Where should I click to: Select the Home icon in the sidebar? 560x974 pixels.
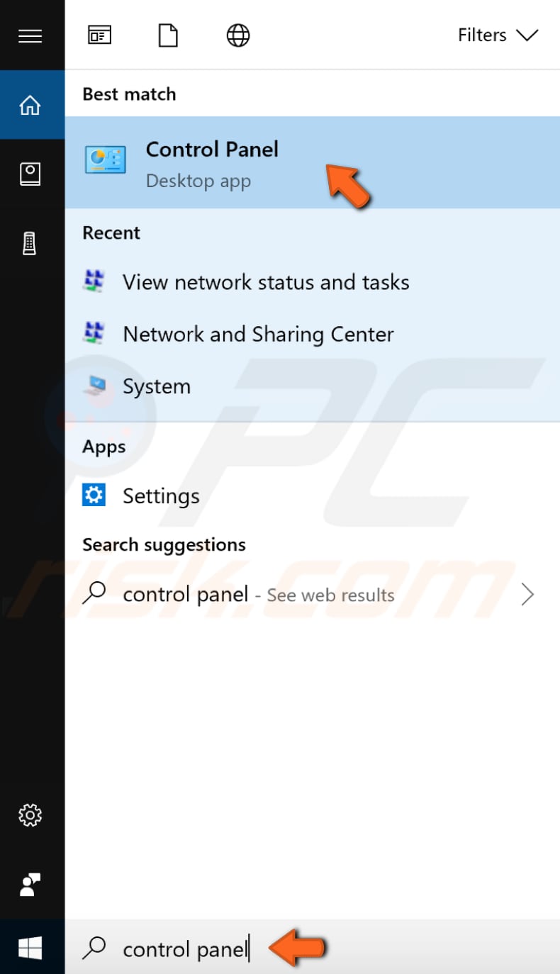30,103
